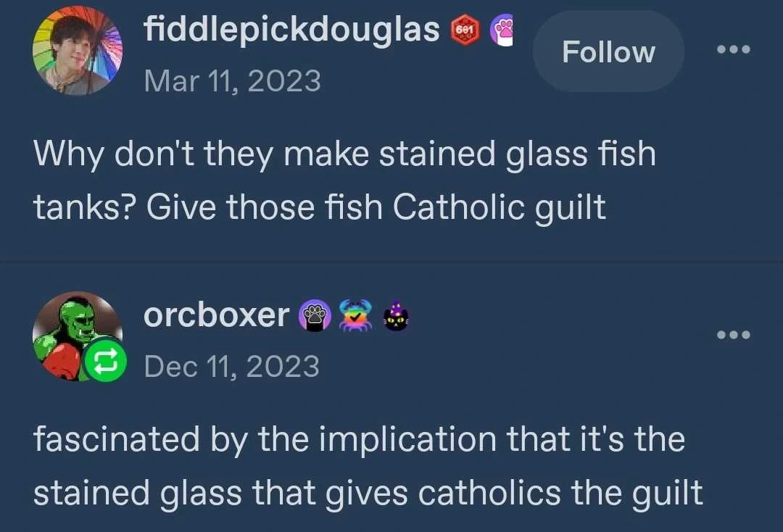Open the Mar 11, 2023 post timestamp
783x532 pixels.
pyautogui.click(x=232, y=80)
